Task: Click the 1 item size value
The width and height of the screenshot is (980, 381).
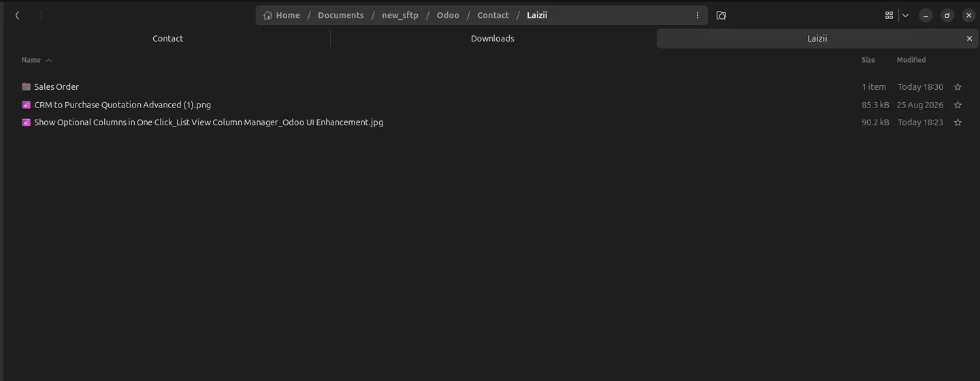Action: pos(874,87)
